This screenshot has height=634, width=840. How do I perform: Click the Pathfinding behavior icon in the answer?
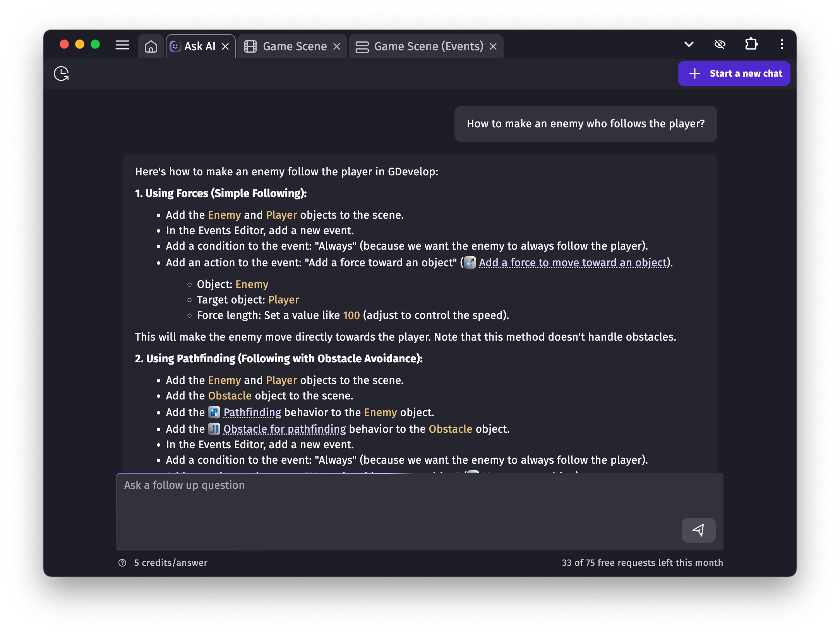coord(214,412)
